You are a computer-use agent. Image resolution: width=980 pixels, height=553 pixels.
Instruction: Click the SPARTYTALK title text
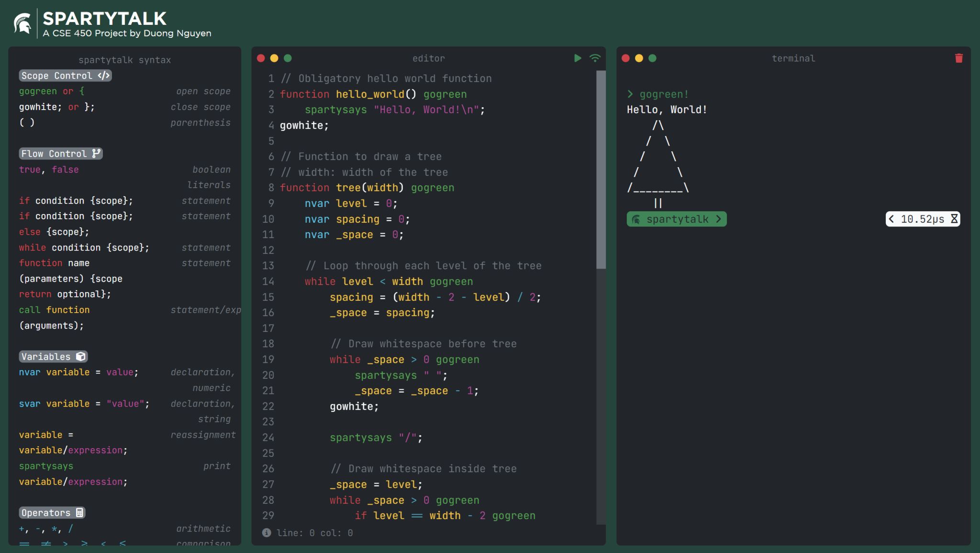point(105,19)
